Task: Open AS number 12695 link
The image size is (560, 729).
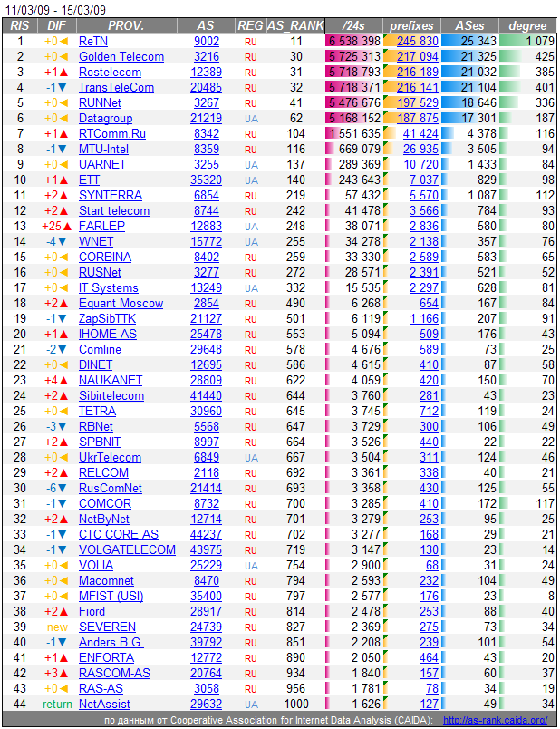Action: [207, 365]
